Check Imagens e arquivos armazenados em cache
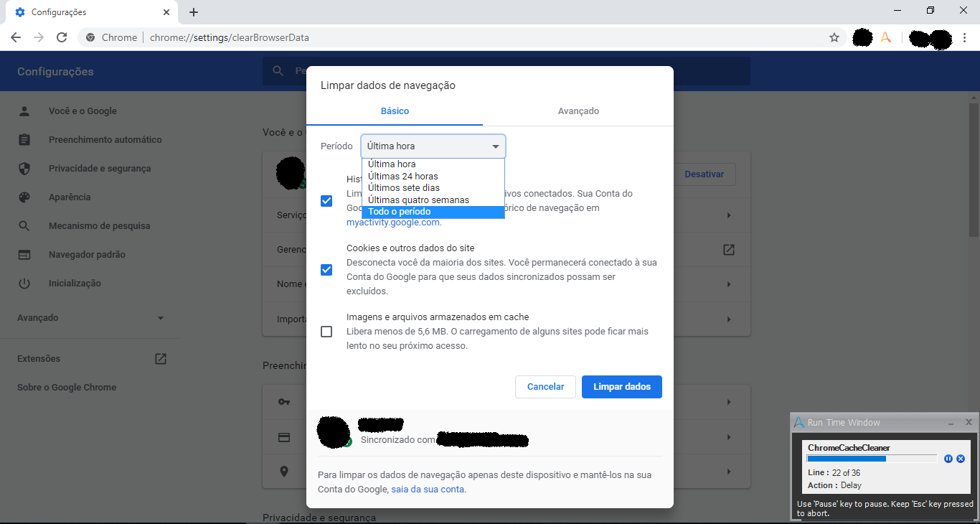Screen dimensions: 980x524 326,332
